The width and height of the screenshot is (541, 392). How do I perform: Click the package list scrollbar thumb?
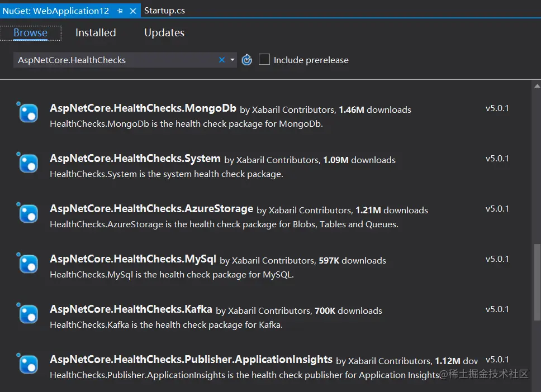click(537, 283)
